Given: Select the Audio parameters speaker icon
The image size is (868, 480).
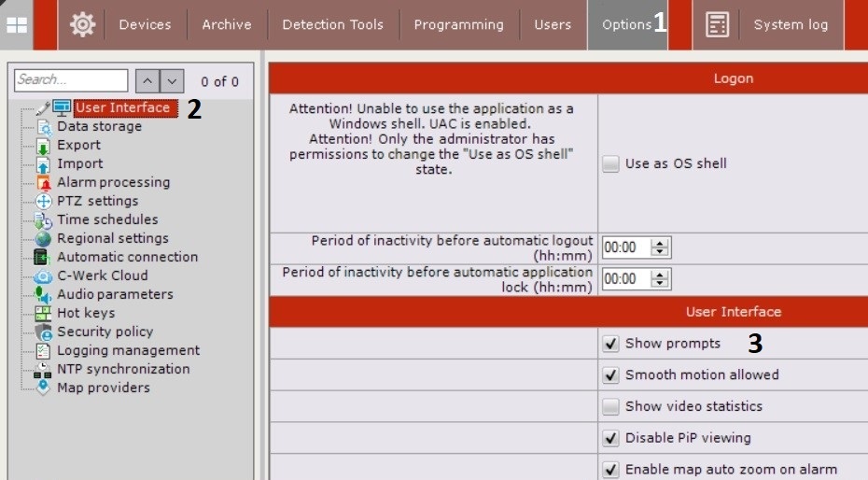Looking at the screenshot, I should [x=43, y=294].
